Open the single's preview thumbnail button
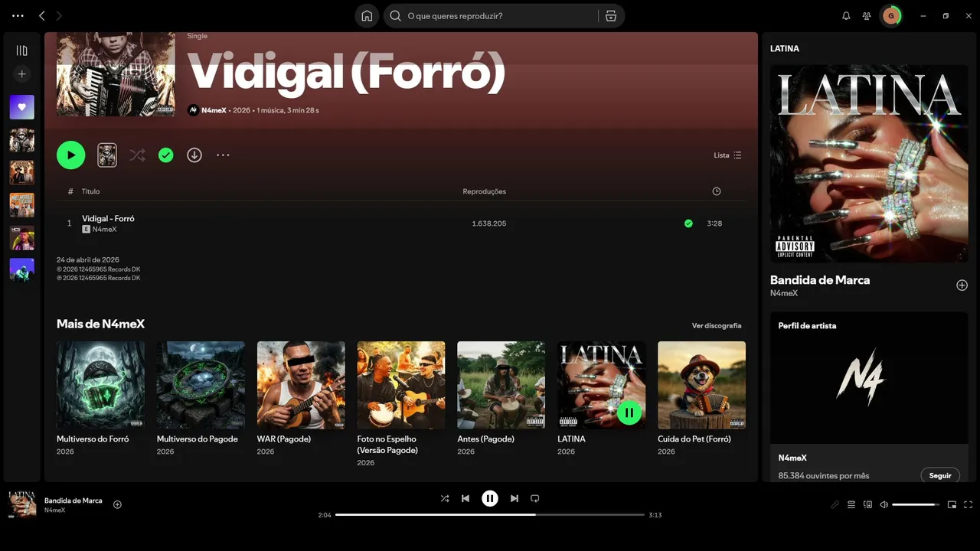The height and width of the screenshot is (551, 980). click(x=107, y=155)
